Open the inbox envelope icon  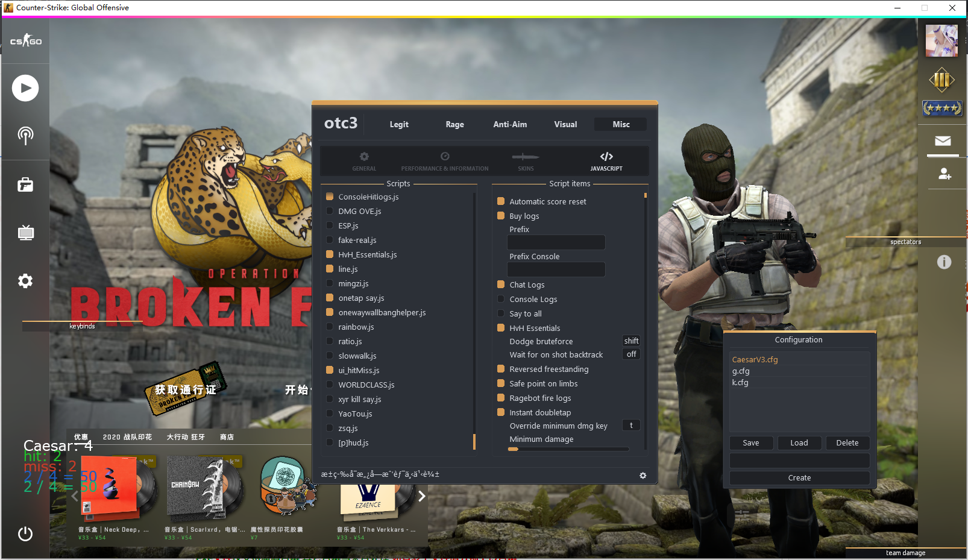(943, 141)
